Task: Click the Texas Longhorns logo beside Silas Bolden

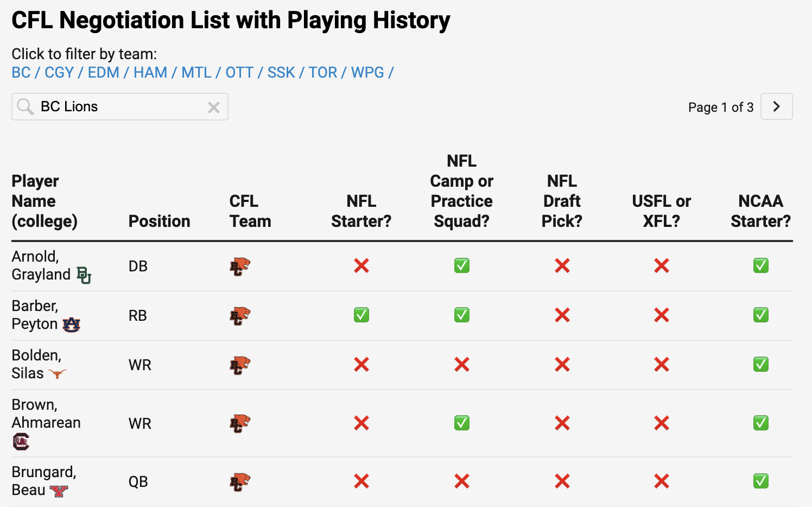Action: [x=57, y=373]
